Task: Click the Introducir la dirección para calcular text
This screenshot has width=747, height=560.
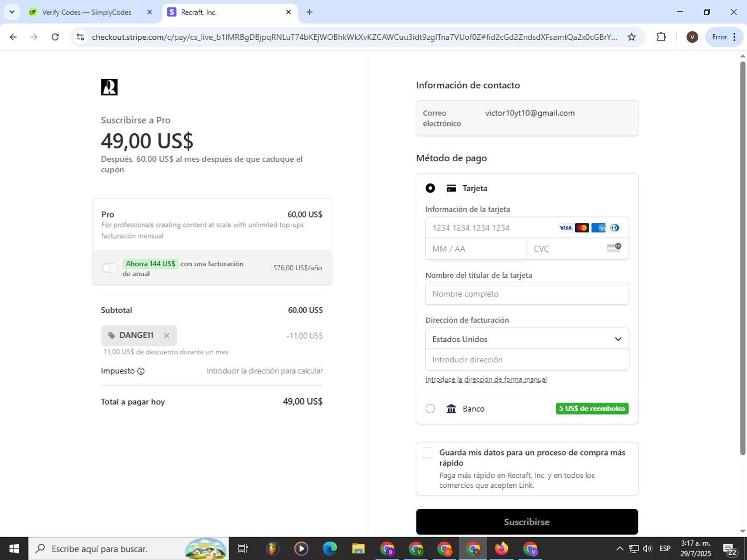Action: [264, 371]
